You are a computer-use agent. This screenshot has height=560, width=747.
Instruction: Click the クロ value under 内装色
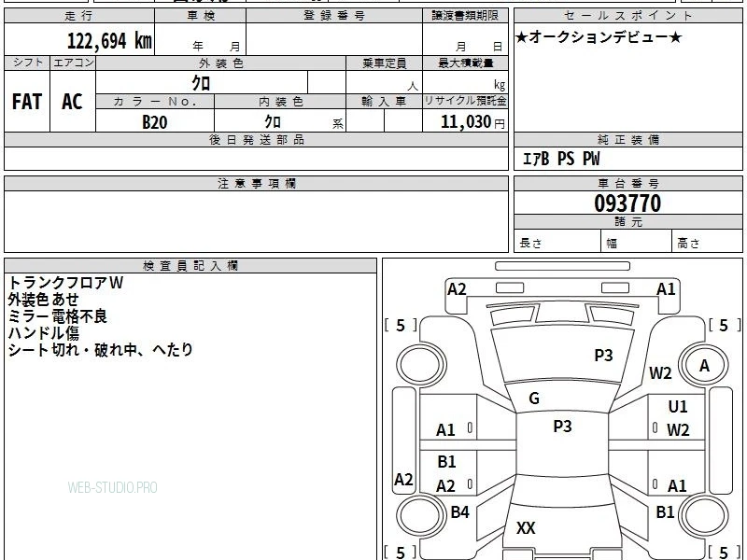tap(273, 122)
